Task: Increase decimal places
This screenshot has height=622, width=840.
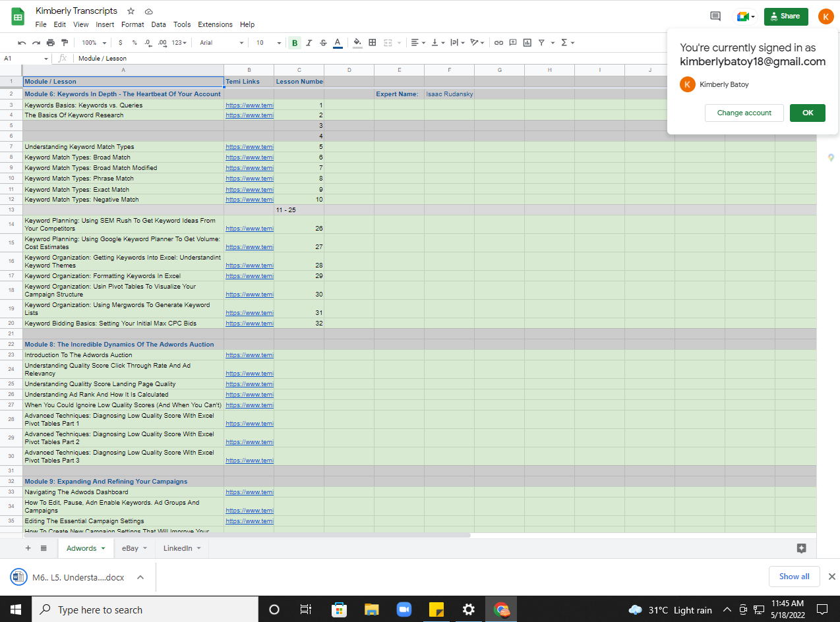Action: pos(162,43)
